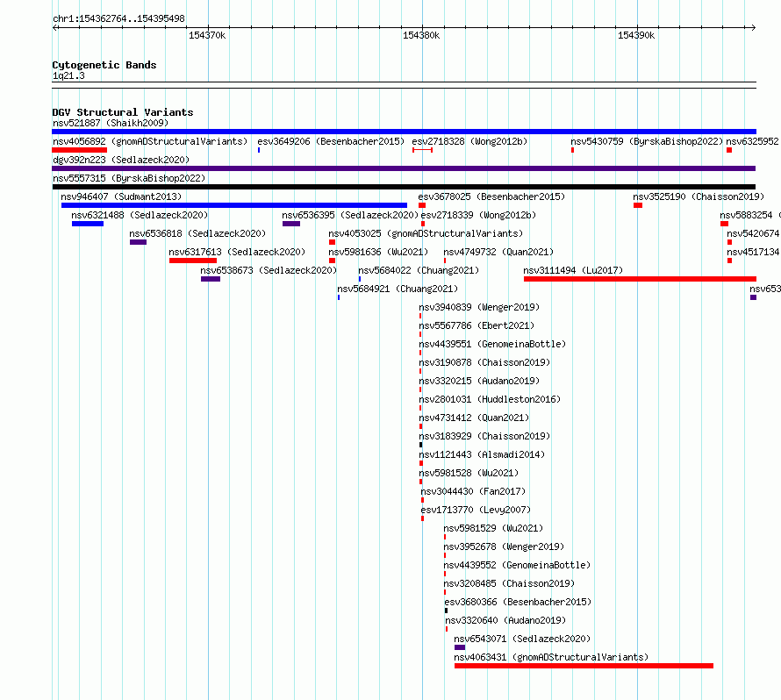This screenshot has width=781, height=700.
Task: Open nsv3525190 (Chaisson2019) variant
Action: [x=699, y=196]
